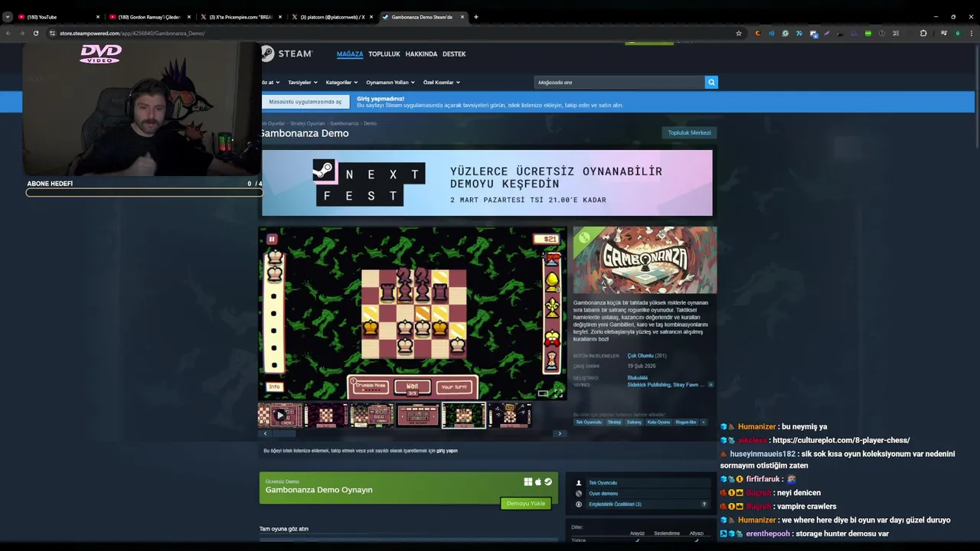The height and width of the screenshot is (551, 980).
Task: Click the Satranç tag
Action: tap(634, 422)
